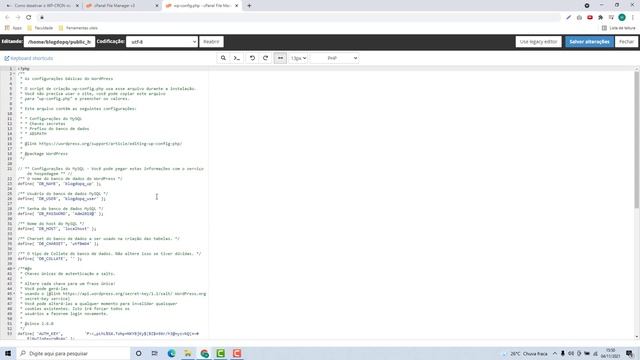The image size is (640, 360).
Task: Open the weather widget 26°C Chuva fraca
Action: click(525, 353)
